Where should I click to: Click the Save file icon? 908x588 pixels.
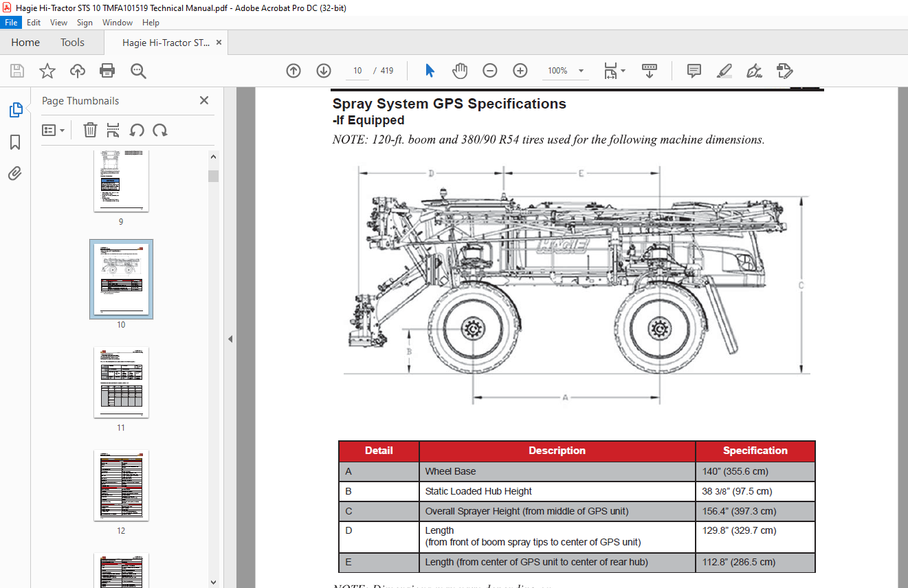[17, 71]
